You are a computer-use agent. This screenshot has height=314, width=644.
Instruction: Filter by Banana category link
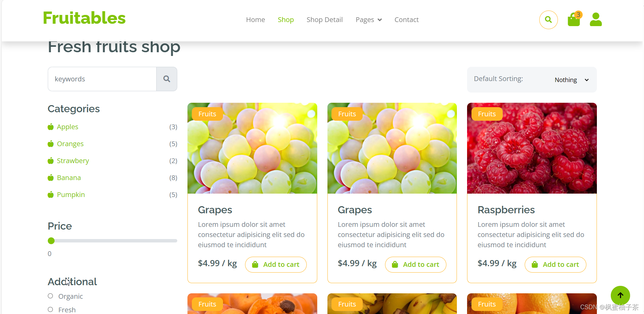point(69,178)
